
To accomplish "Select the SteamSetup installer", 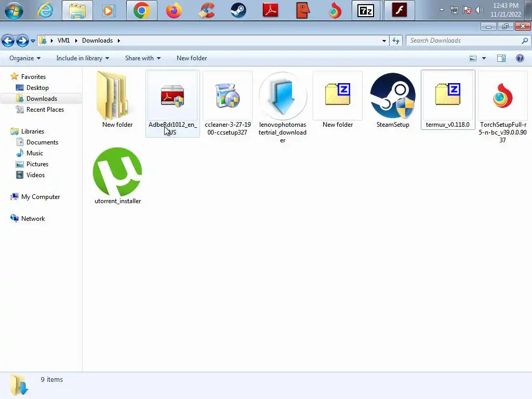I will [x=393, y=99].
